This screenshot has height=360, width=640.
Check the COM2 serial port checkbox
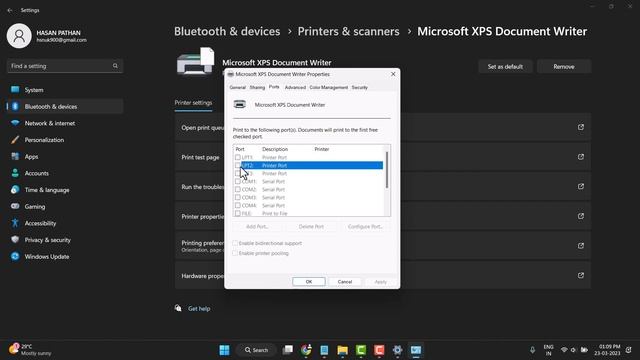[x=238, y=189]
